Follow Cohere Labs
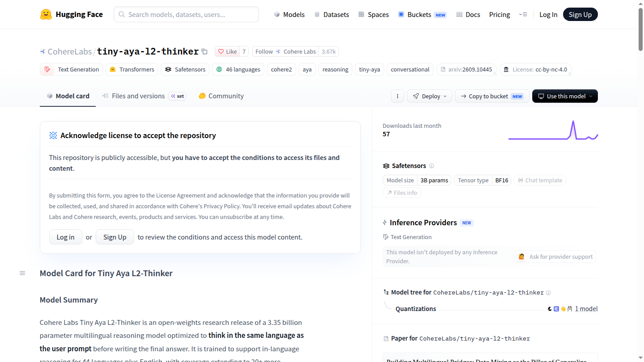Screen dimensions: 644x362 (285, 51)
